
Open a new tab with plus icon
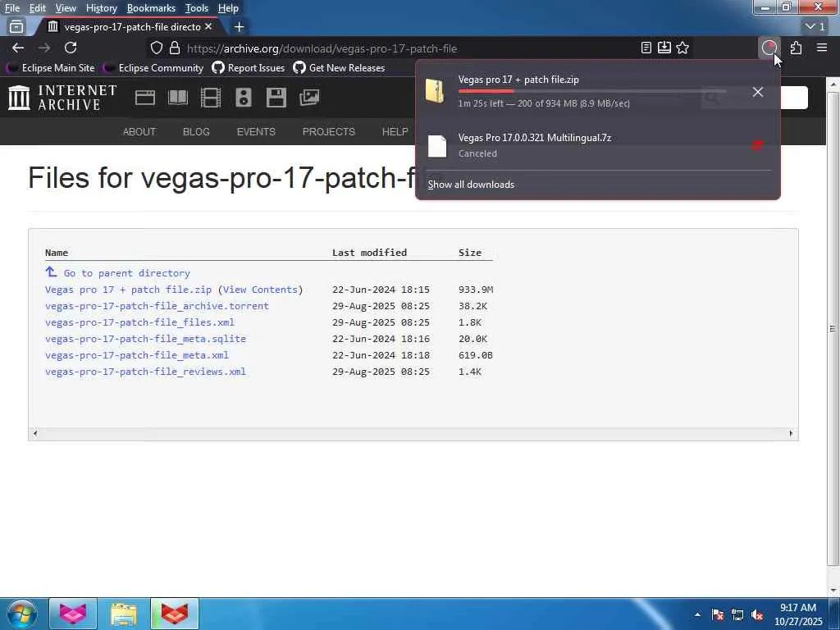[239, 26]
